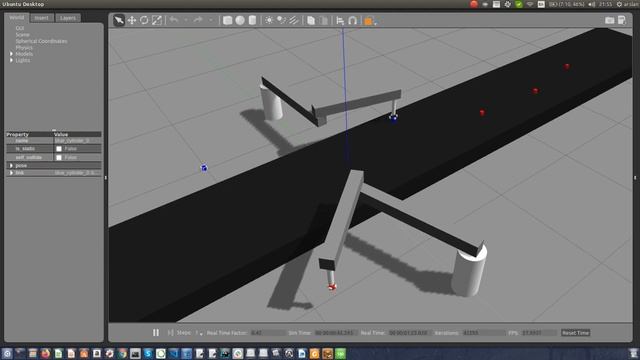Screen dimensions: 640x360
Task: Expand the link property row
Action: pyautogui.click(x=11, y=173)
